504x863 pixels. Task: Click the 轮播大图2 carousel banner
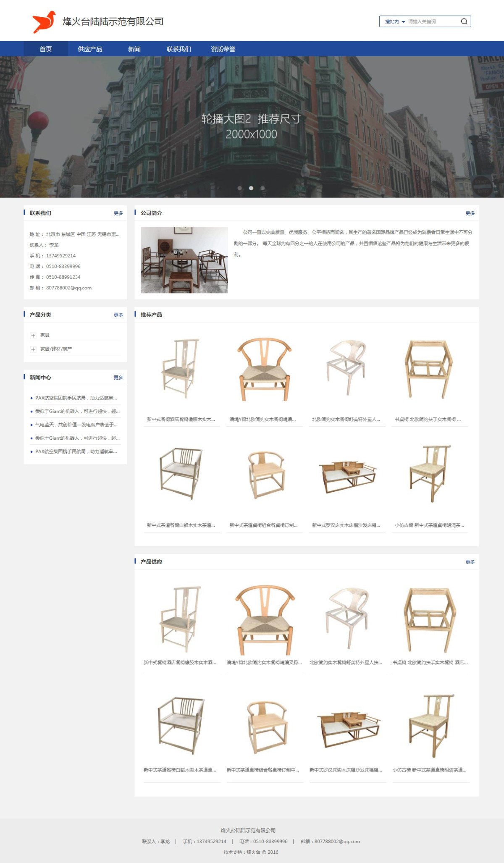point(252,127)
